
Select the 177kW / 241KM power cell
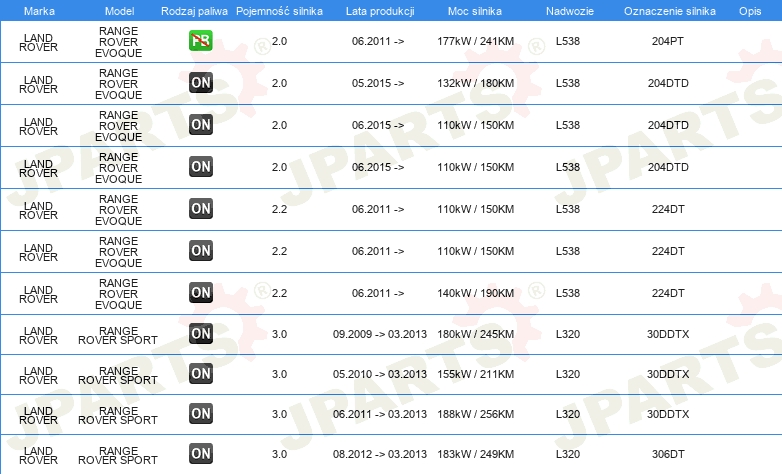tap(476, 41)
